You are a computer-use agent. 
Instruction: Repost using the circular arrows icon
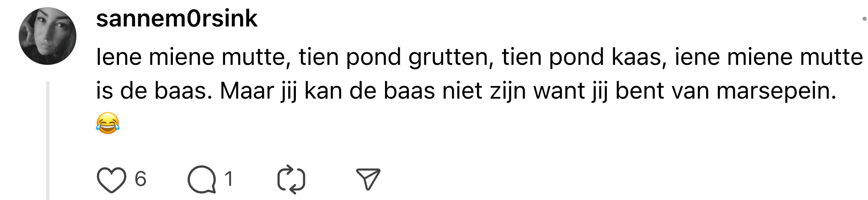(x=291, y=179)
